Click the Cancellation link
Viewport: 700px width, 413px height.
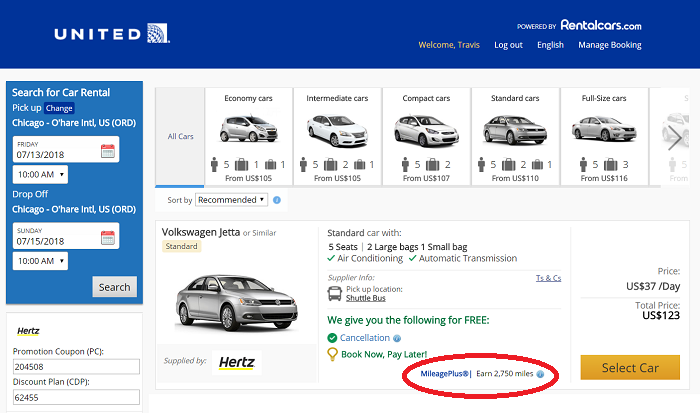pos(365,338)
